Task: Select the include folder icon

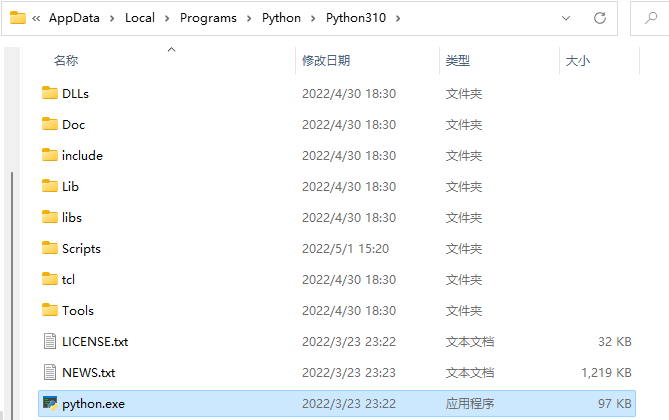Action: point(50,155)
